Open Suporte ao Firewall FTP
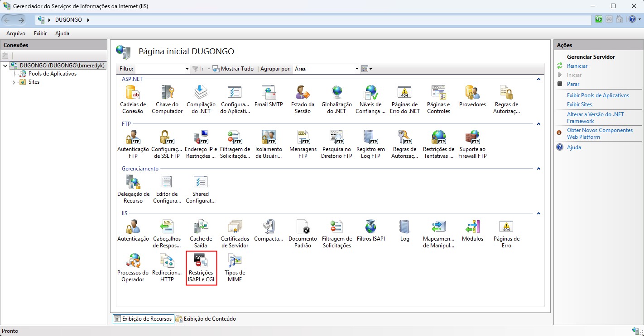Screen dimensions: 644x336 pyautogui.click(x=472, y=144)
